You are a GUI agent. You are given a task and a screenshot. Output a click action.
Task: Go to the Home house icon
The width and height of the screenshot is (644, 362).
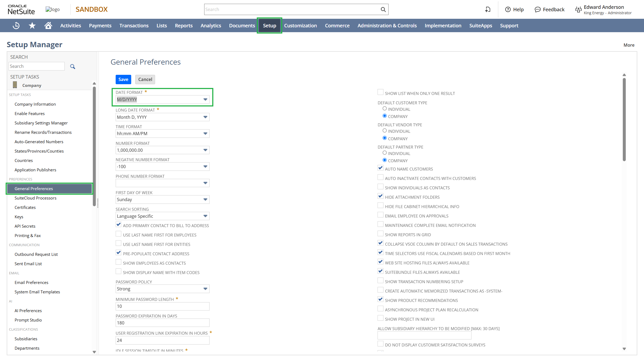click(48, 25)
